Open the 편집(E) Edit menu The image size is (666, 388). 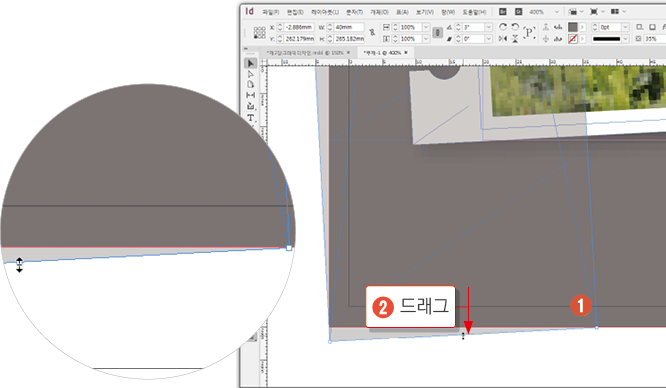tap(295, 12)
